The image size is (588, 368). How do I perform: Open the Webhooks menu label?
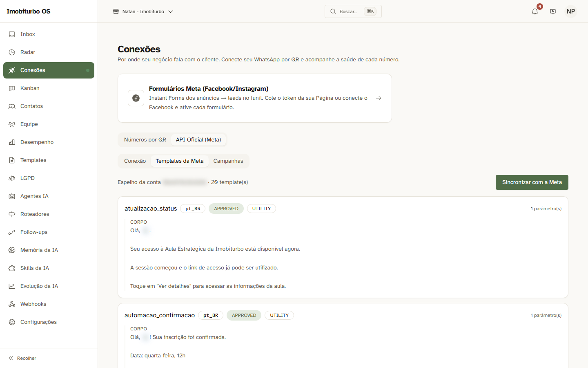pos(33,304)
